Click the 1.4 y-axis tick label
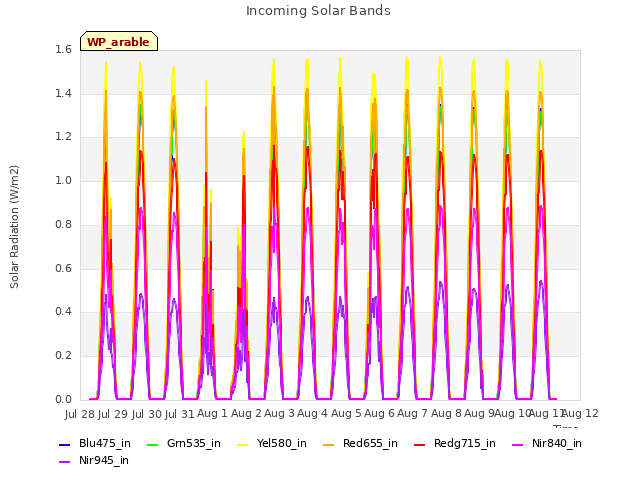Screen dimensions: 640x480 pos(63,93)
